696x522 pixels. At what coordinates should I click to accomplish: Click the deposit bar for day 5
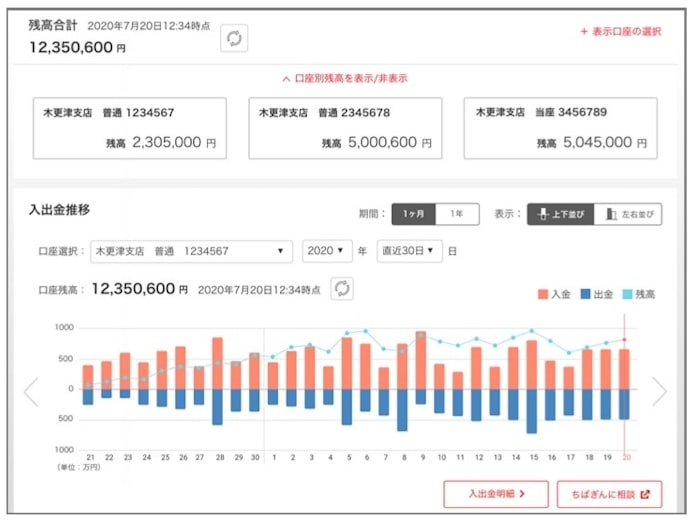coord(347,364)
